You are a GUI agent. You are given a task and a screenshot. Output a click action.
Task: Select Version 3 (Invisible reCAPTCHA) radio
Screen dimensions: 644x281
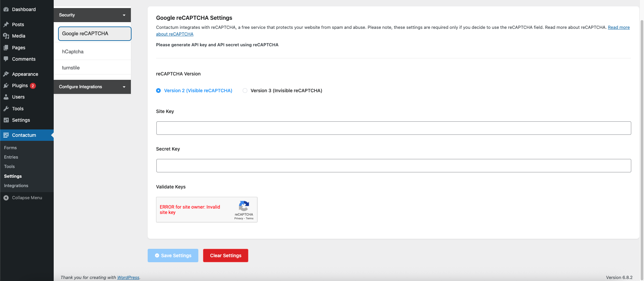pyautogui.click(x=245, y=91)
